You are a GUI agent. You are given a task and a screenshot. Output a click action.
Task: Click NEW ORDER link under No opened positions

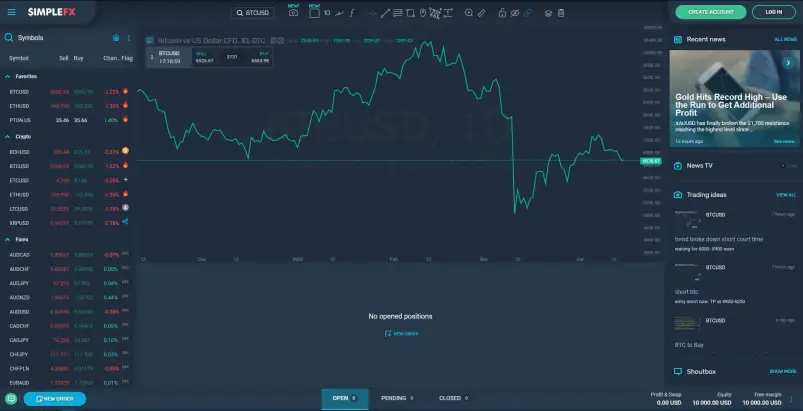coord(401,334)
